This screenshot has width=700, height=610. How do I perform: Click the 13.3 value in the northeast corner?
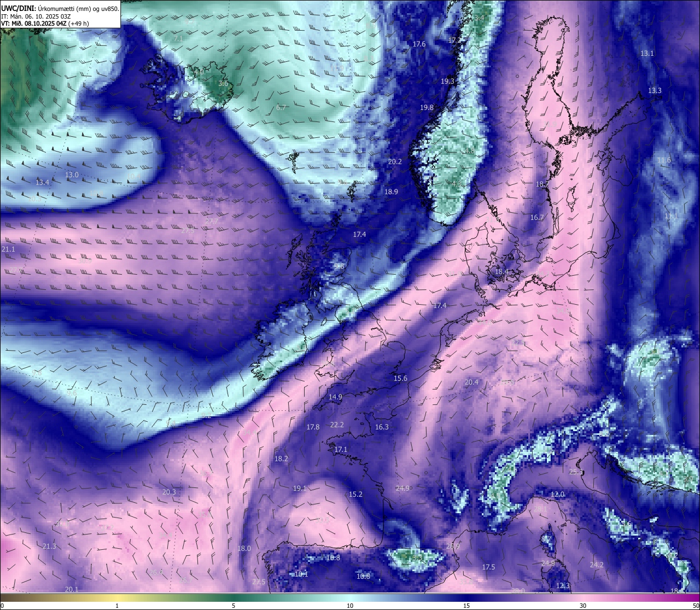tap(655, 90)
